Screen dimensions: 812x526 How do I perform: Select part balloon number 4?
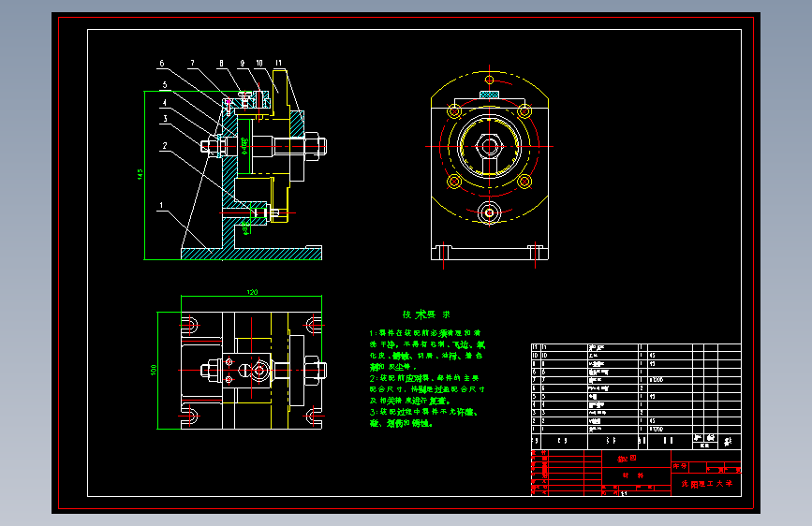[165, 103]
